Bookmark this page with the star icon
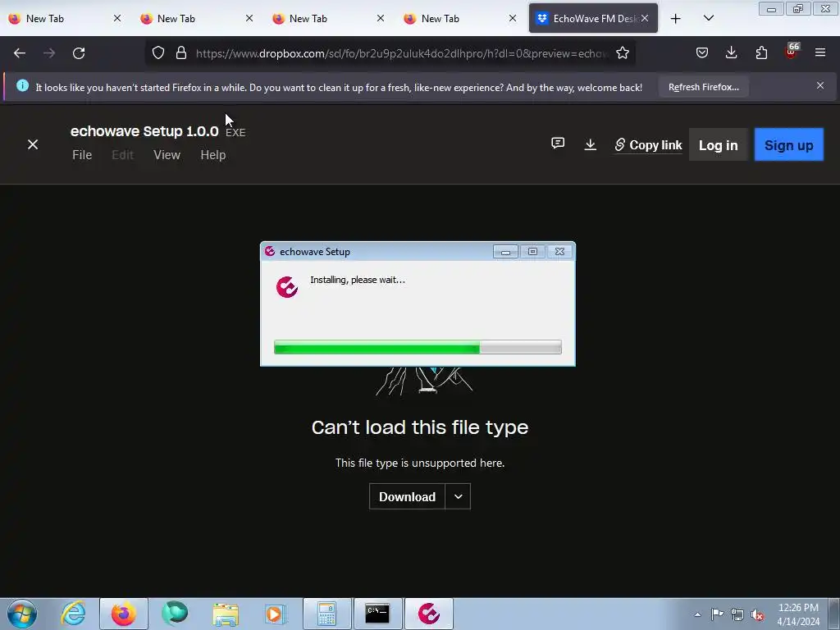 click(x=622, y=53)
